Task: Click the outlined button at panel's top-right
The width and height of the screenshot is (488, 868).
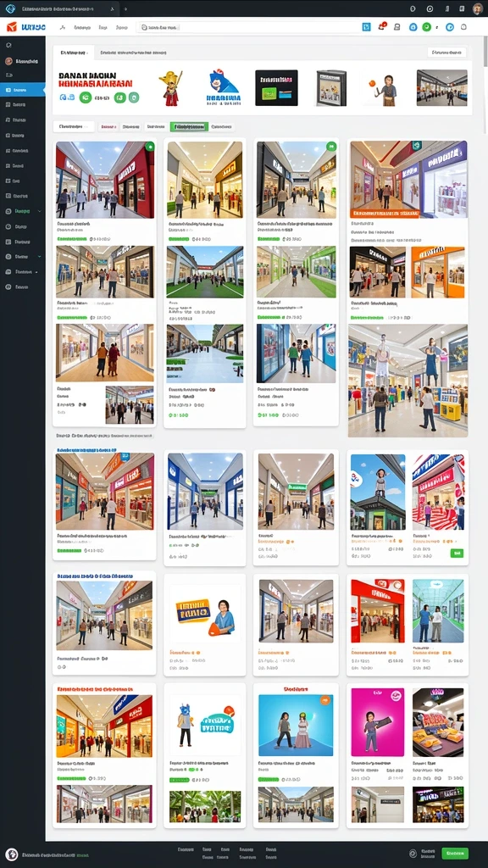Action: point(446,53)
